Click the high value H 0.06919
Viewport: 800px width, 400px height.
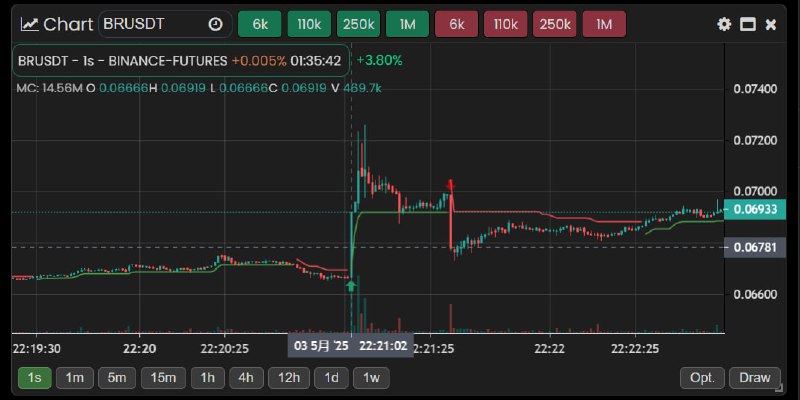(178, 88)
